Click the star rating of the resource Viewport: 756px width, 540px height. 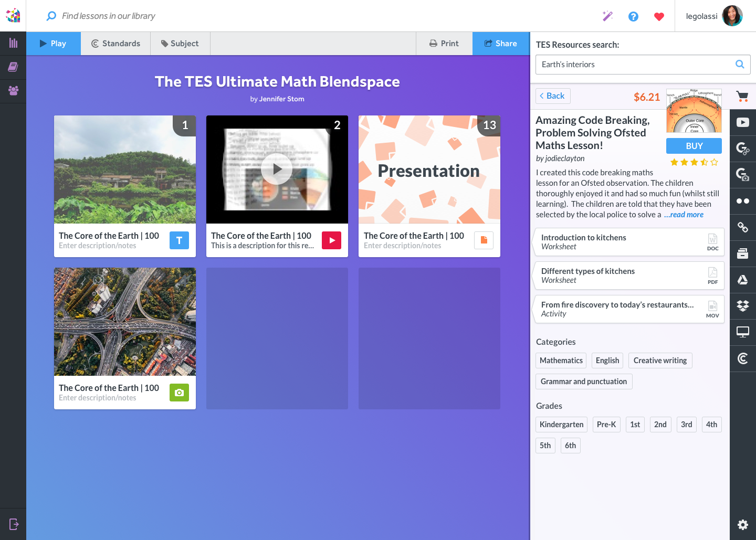click(x=694, y=162)
